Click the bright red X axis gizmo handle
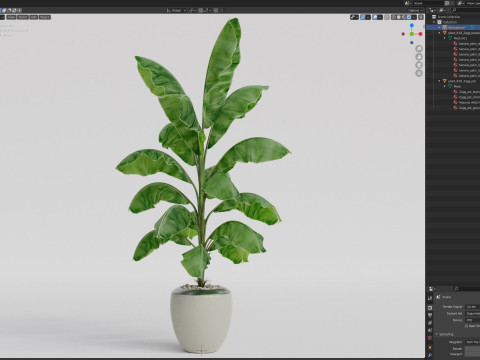This screenshot has width=480, height=360. 420,34
